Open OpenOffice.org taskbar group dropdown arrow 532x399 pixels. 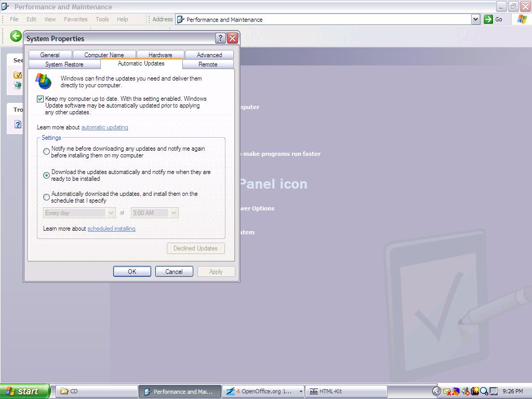pyautogui.click(x=301, y=392)
